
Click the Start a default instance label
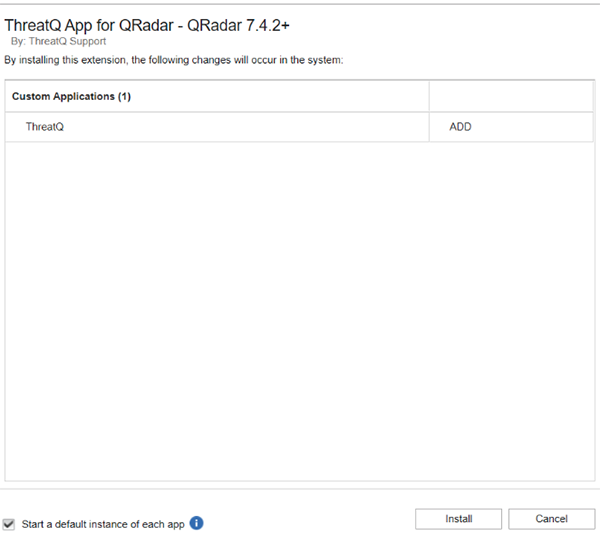click(x=103, y=524)
